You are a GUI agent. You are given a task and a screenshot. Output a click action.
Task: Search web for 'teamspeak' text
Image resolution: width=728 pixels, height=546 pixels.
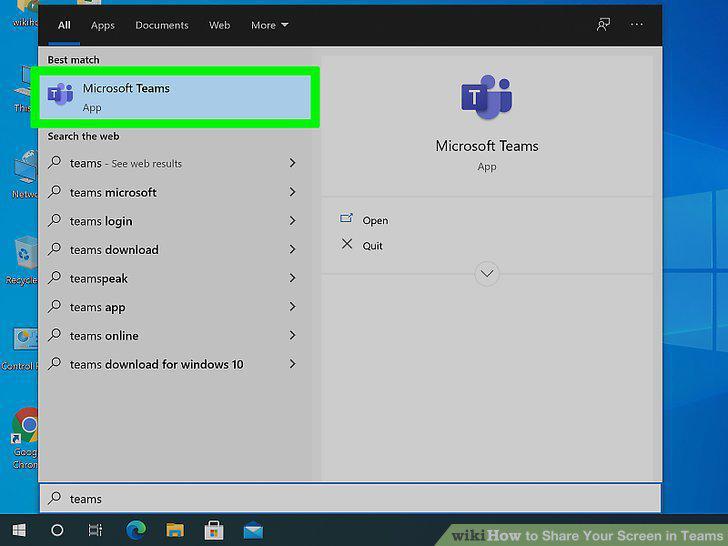[99, 279]
